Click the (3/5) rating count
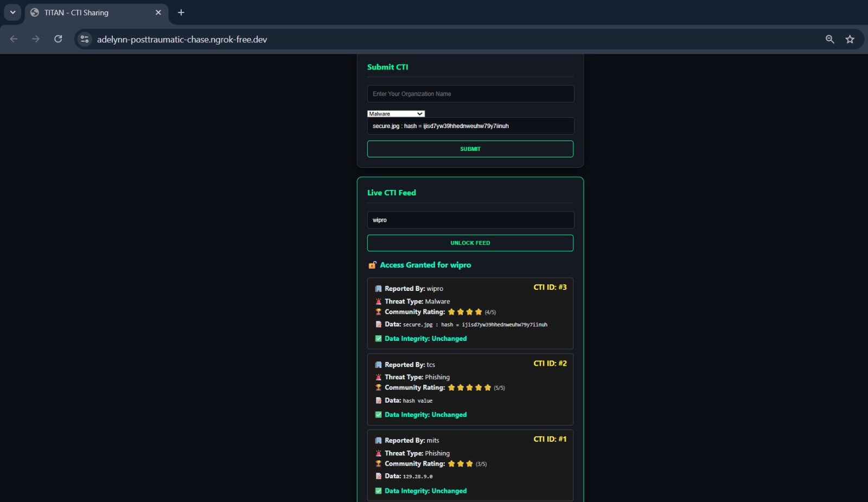 [481, 464]
